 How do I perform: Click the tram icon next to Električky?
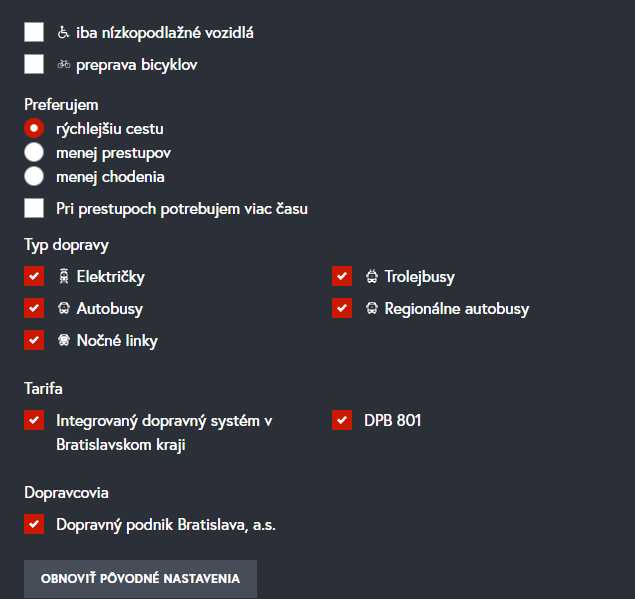pyautogui.click(x=64, y=277)
